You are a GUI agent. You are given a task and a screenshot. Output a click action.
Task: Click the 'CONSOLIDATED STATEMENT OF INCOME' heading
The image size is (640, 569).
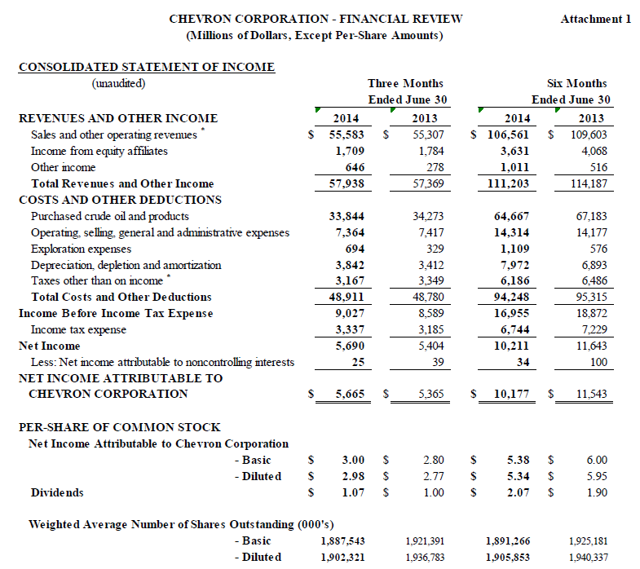pyautogui.click(x=147, y=67)
